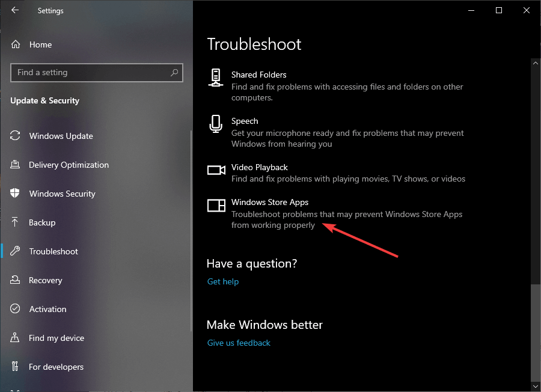
Task: Open Find my device settings
Action: click(57, 338)
